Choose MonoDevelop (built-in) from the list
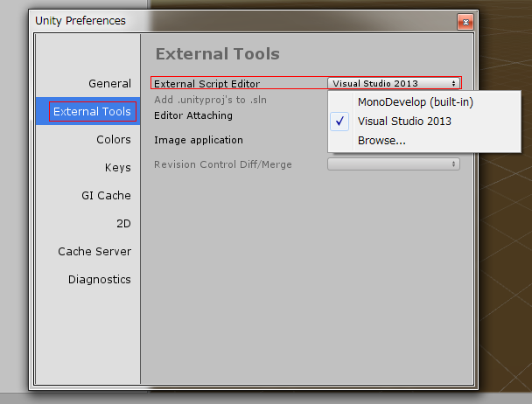 click(x=424, y=102)
